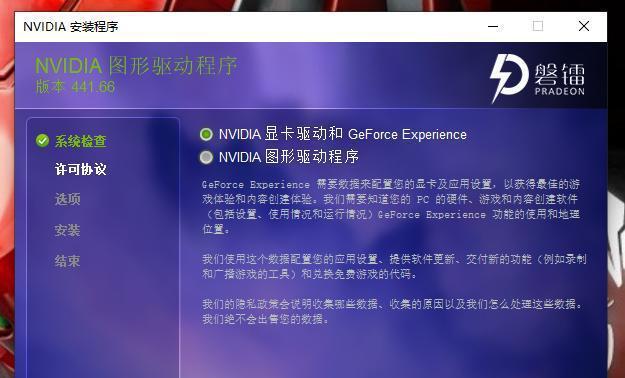625x378 pixels.
Task: Click the green checkmark beside 系统检查
Action: (42, 141)
